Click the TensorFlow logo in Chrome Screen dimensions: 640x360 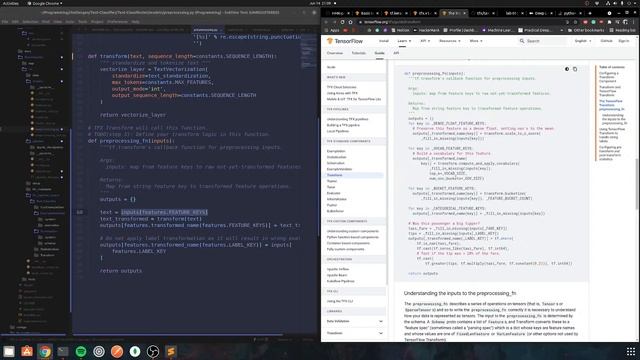tap(345, 41)
